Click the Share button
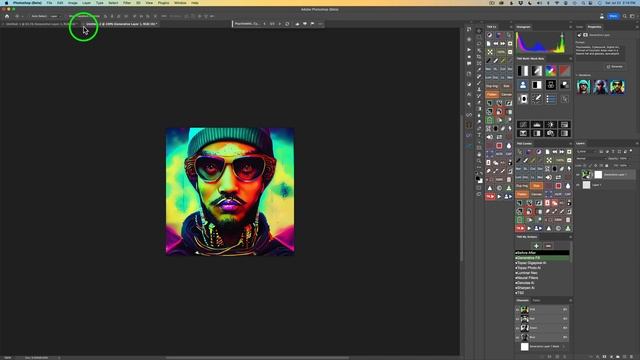Viewport: 640px width, 360px height. 613,16
